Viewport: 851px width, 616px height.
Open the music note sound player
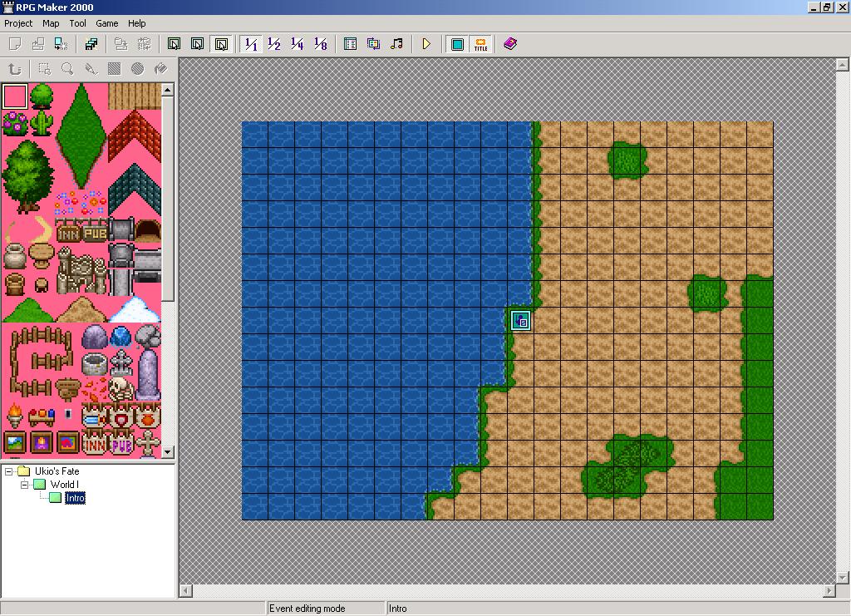[397, 44]
